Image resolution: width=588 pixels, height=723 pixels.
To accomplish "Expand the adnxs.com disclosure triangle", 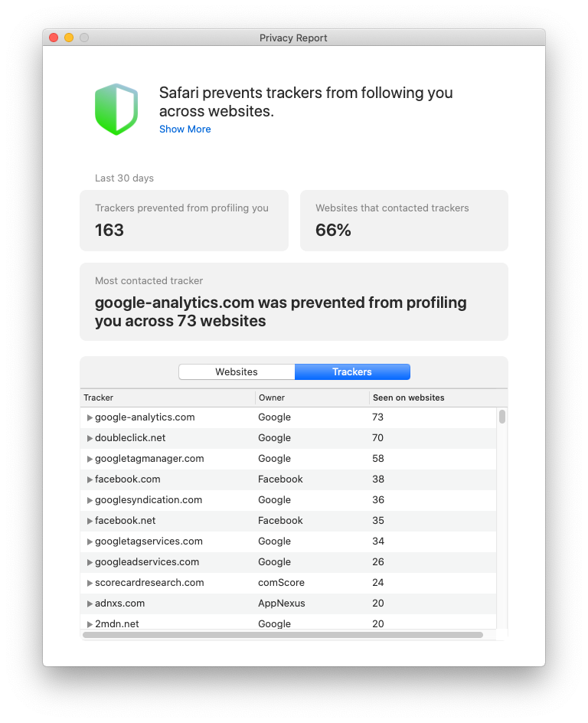I will pos(90,604).
